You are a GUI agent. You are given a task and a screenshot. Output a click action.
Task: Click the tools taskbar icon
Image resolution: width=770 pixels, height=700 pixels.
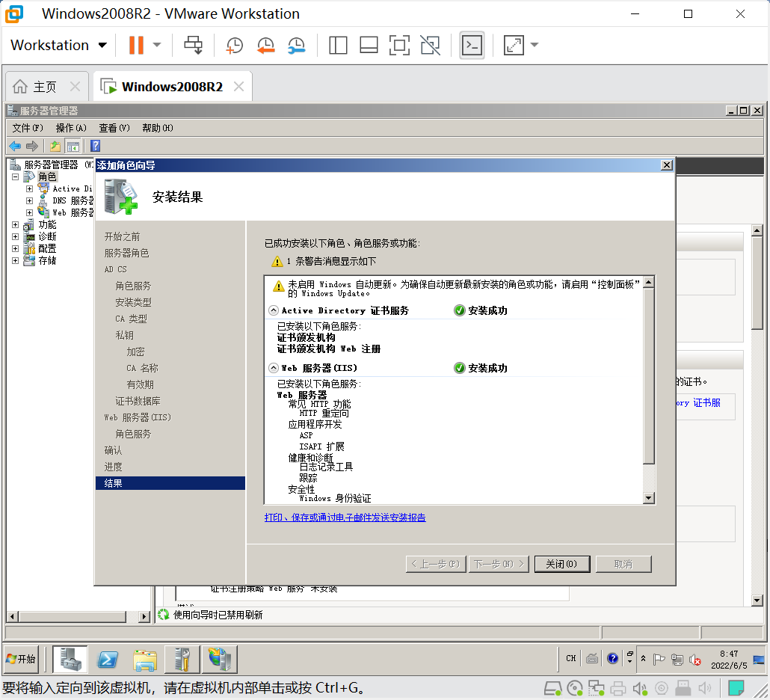click(182, 659)
